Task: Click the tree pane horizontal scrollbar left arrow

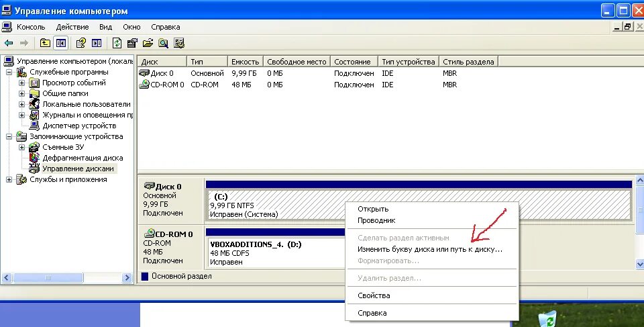Action: click(x=6, y=277)
